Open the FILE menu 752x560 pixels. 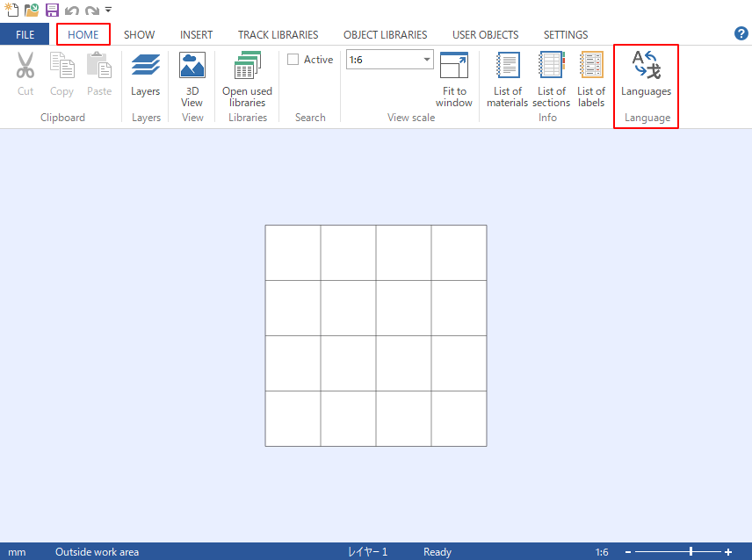tap(25, 34)
